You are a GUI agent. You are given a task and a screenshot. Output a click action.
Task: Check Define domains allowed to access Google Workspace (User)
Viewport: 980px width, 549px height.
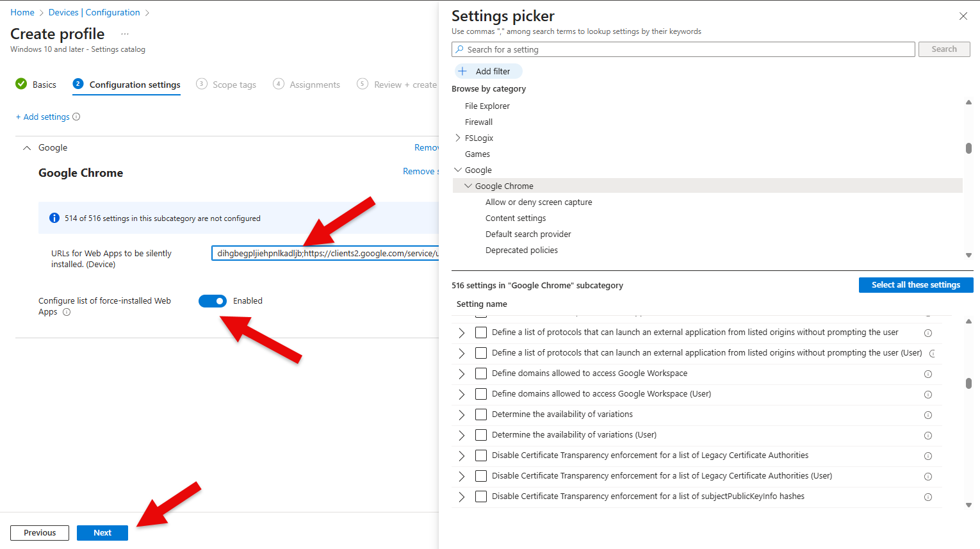click(x=481, y=394)
